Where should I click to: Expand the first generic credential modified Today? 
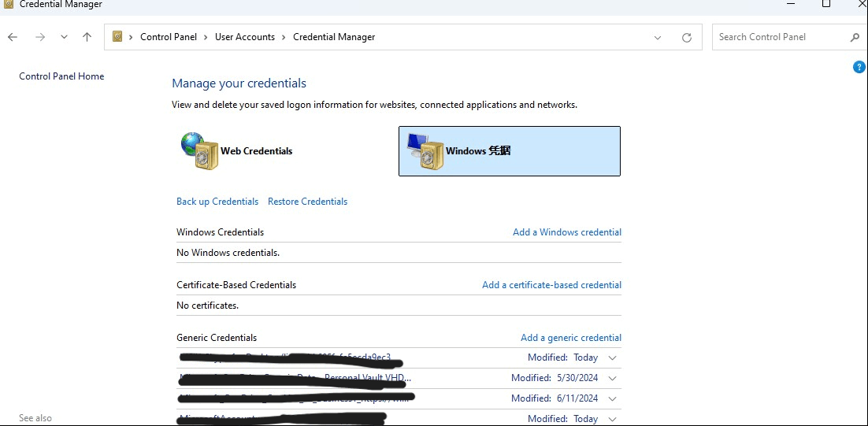(612, 358)
